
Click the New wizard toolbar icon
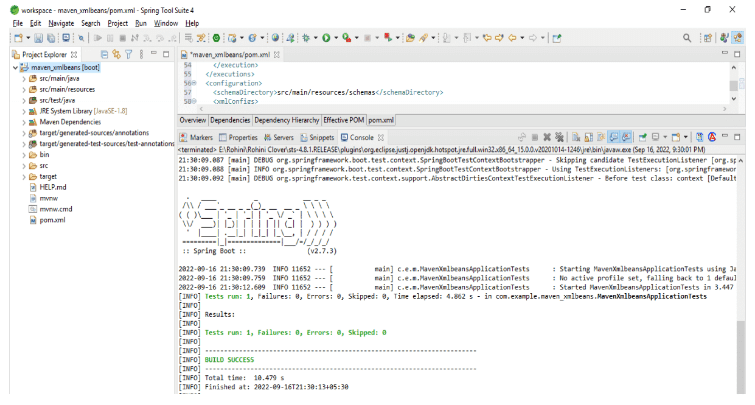pyautogui.click(x=18, y=38)
